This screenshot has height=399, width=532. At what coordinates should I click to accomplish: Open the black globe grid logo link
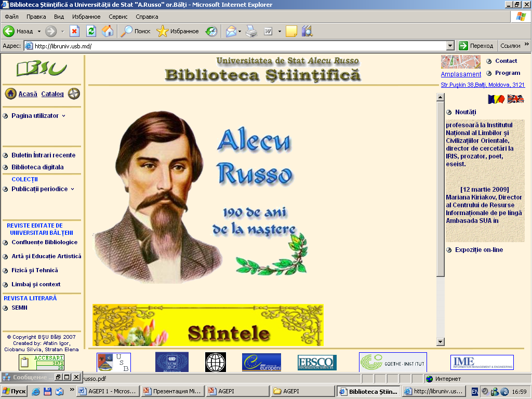tap(216, 362)
